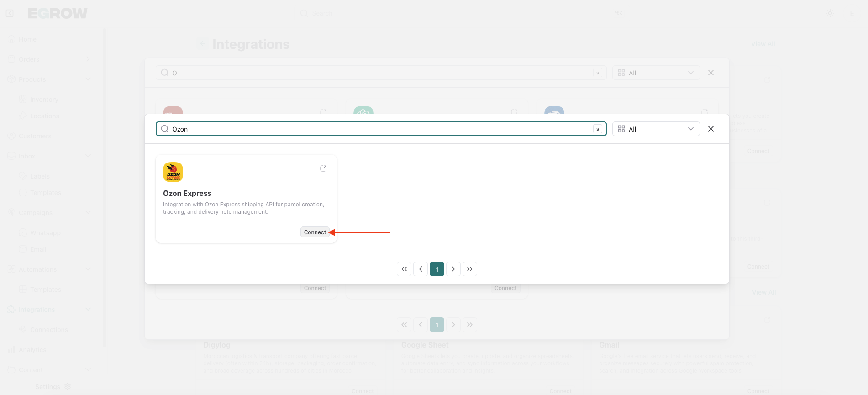
Task: Open the All filter dropdown beside Ozon search
Action: tap(656, 129)
